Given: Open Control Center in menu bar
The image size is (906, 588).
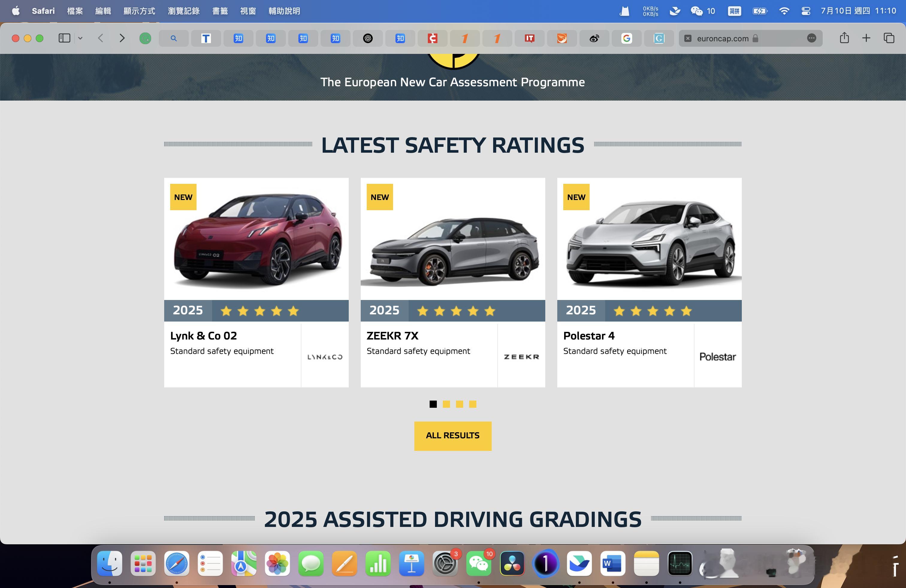Looking at the screenshot, I should point(806,11).
